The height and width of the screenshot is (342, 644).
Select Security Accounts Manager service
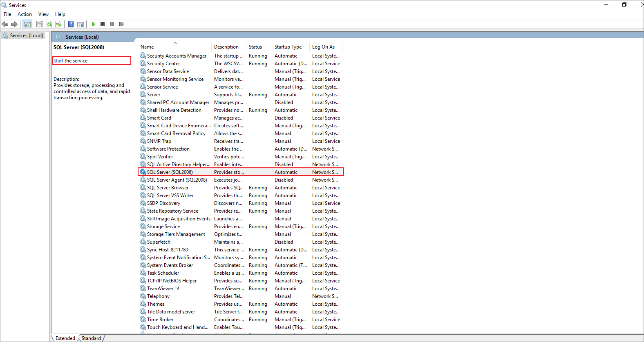coord(177,56)
